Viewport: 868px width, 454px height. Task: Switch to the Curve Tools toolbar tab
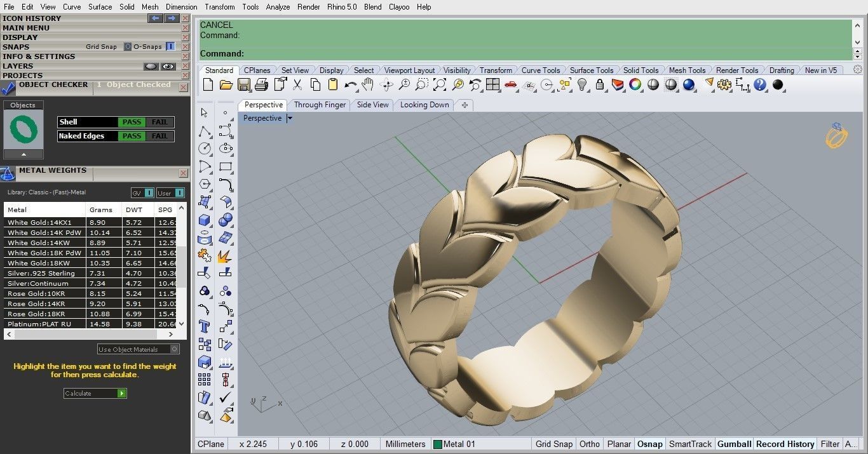pyautogui.click(x=541, y=70)
